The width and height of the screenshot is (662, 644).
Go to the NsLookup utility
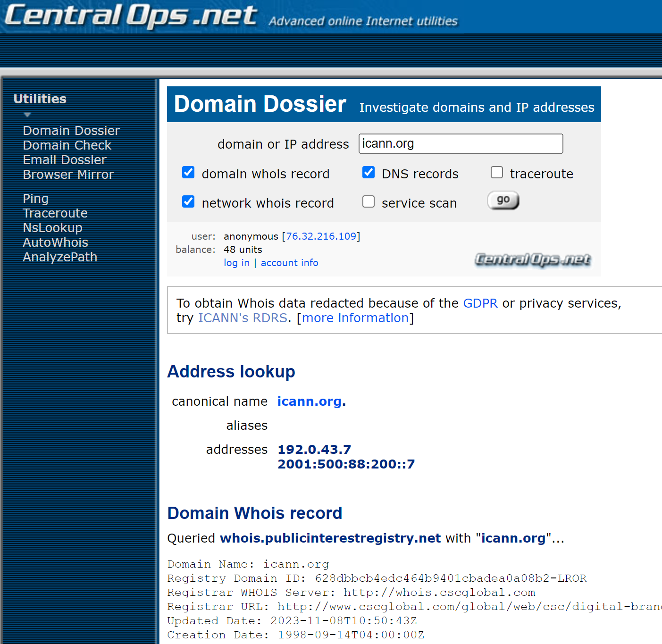(53, 228)
